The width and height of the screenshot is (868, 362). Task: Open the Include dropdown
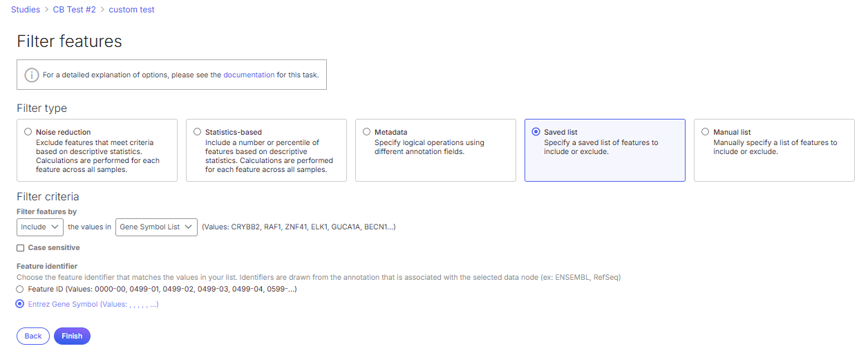[40, 227]
